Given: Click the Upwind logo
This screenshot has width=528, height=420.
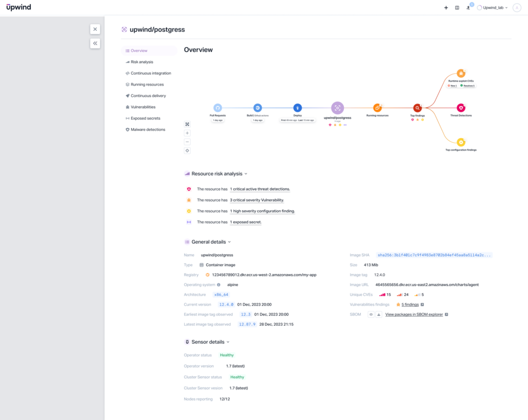Looking at the screenshot, I should pyautogui.click(x=19, y=7).
